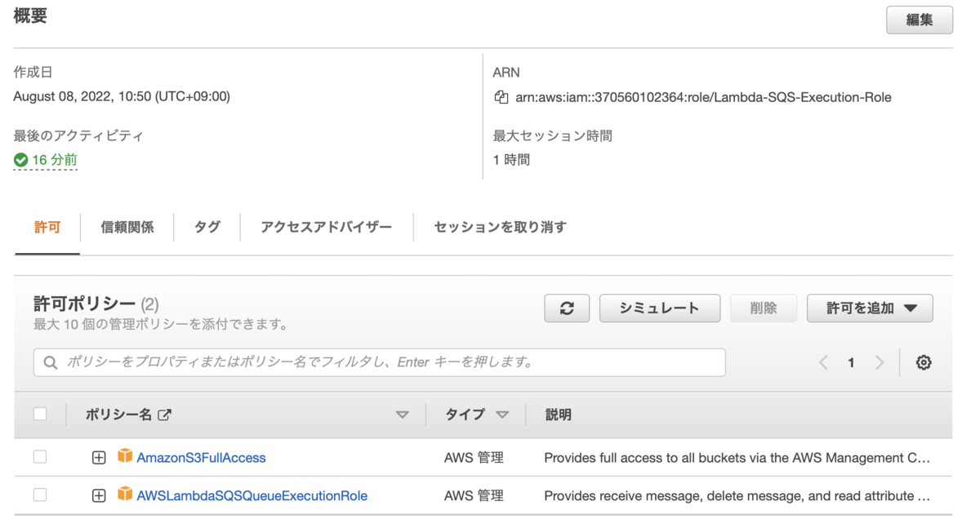Viewport: 980px width, 528px height.
Task: Click the role ARN text
Action: [703, 97]
